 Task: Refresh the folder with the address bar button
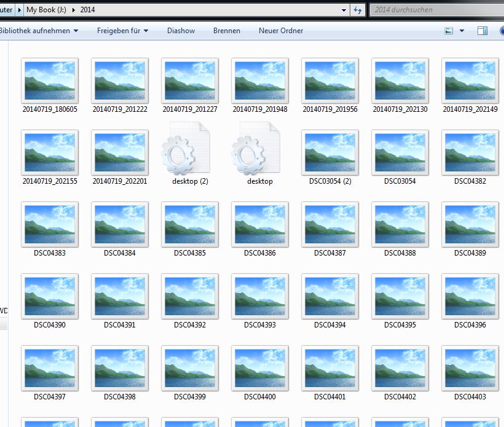coord(358,10)
